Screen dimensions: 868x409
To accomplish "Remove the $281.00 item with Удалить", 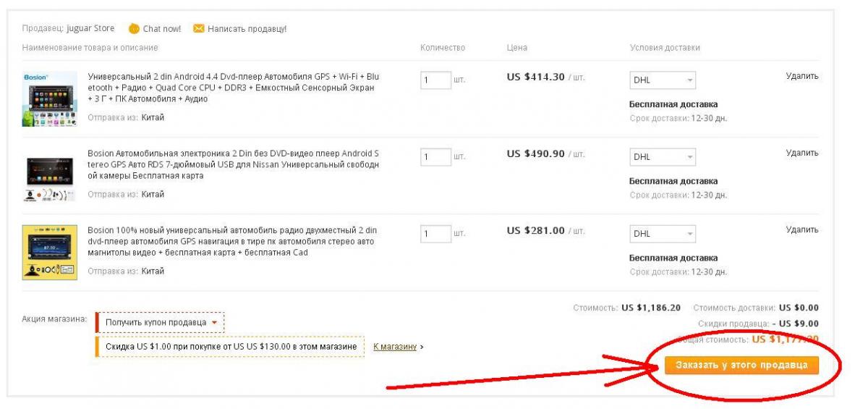I will [x=802, y=229].
